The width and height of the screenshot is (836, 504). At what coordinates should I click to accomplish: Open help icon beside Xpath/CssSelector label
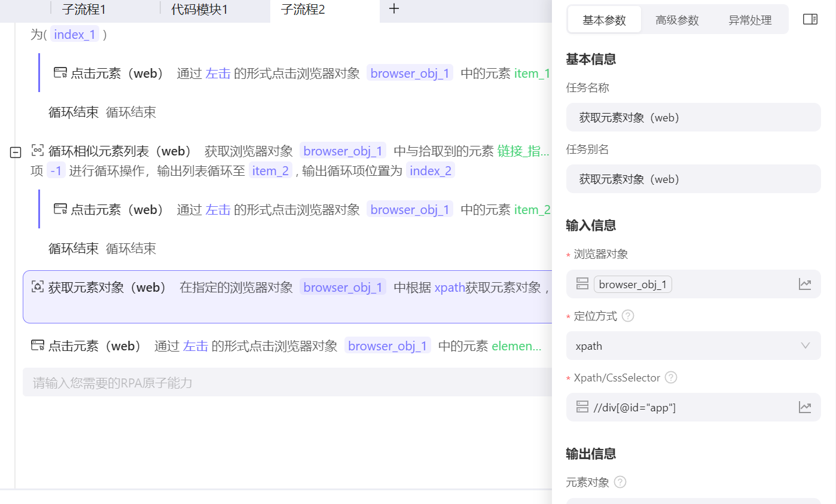pyautogui.click(x=671, y=378)
